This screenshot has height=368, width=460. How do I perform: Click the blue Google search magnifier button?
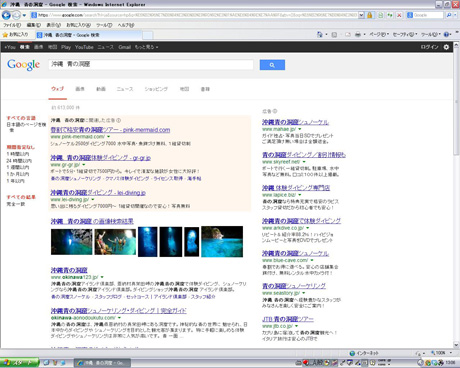pyautogui.click(x=272, y=65)
